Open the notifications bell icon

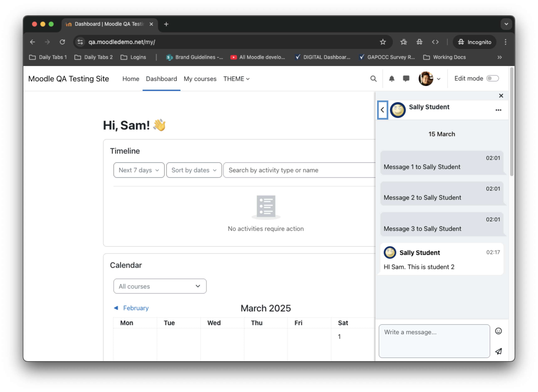(391, 79)
